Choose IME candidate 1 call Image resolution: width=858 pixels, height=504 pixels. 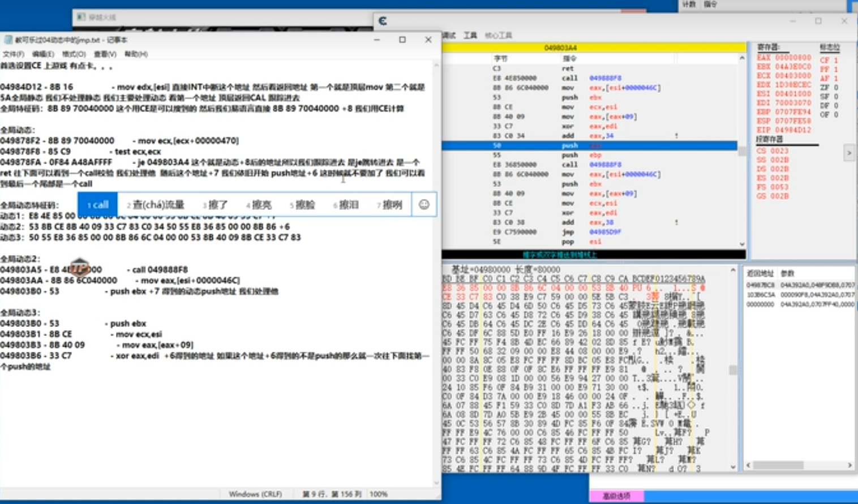click(98, 205)
